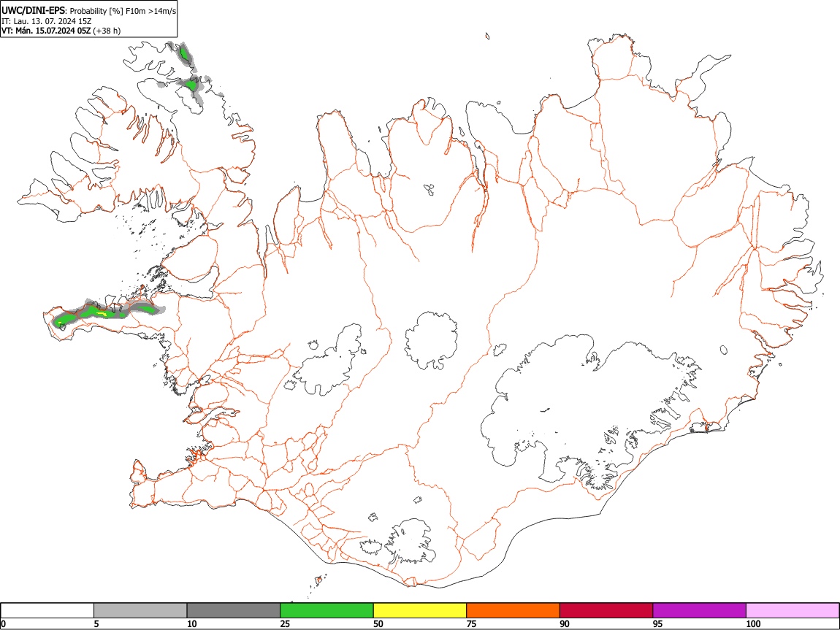Viewport: 840px width, 630px height.
Task: Click the 'Probability [%] F10m >14m/s' label
Action: click(x=123, y=11)
